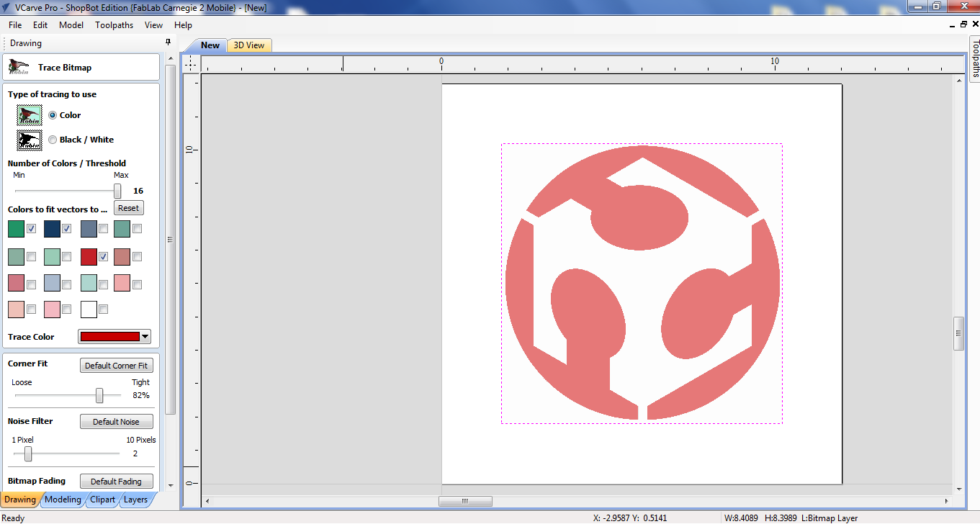Switch to the Modeling panel tab
Screen dimensions: 980x524
(63, 500)
